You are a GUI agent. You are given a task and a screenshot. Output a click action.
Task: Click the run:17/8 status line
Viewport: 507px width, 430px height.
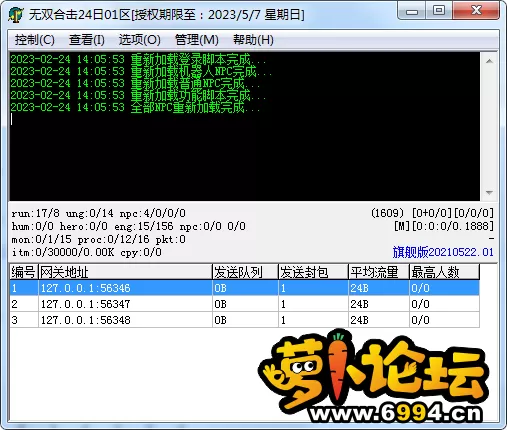(x=99, y=213)
